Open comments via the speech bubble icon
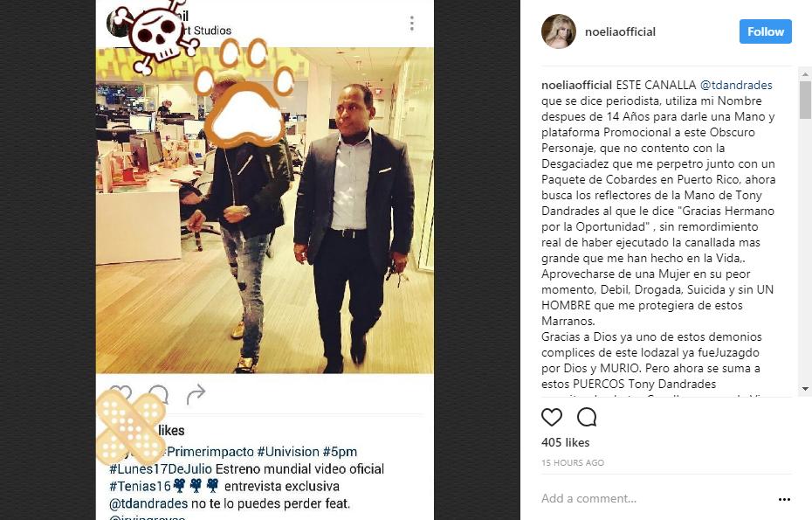This screenshot has height=520, width=812. click(x=587, y=417)
